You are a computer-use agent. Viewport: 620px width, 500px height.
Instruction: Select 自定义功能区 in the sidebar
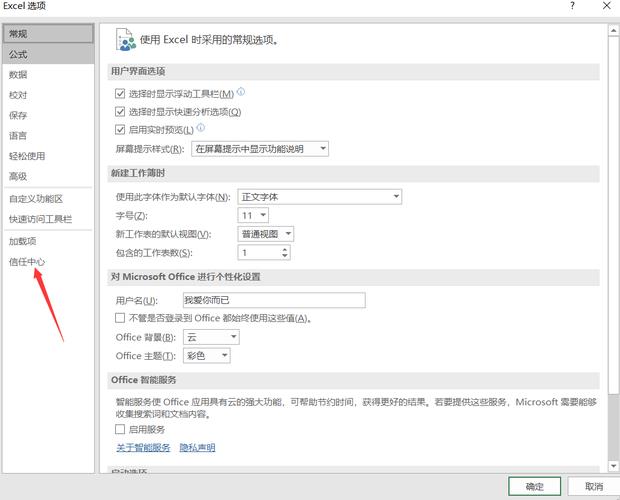[x=36, y=199]
